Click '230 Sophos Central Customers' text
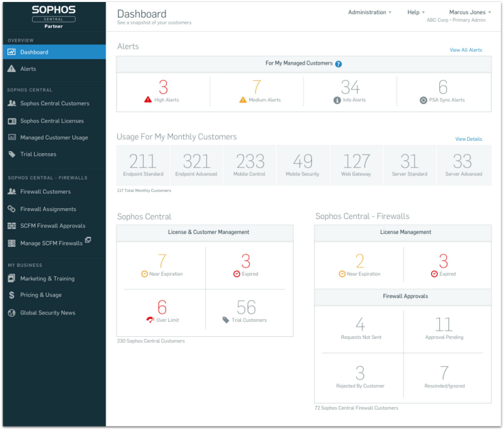 pyautogui.click(x=151, y=341)
